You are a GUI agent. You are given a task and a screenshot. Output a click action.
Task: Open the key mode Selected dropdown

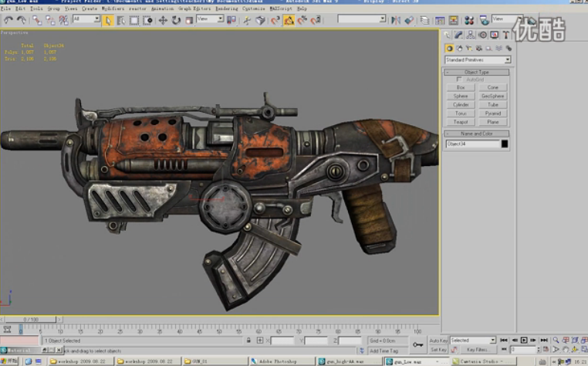[473, 340]
